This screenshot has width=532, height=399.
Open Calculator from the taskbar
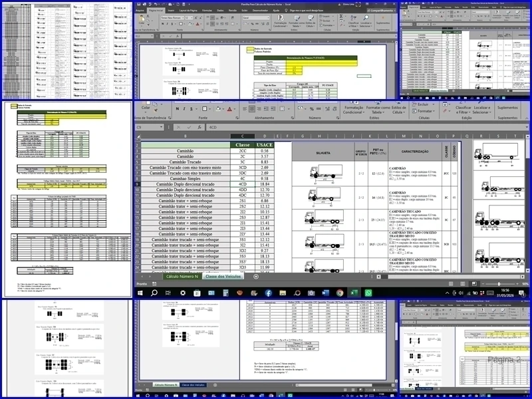point(225,293)
